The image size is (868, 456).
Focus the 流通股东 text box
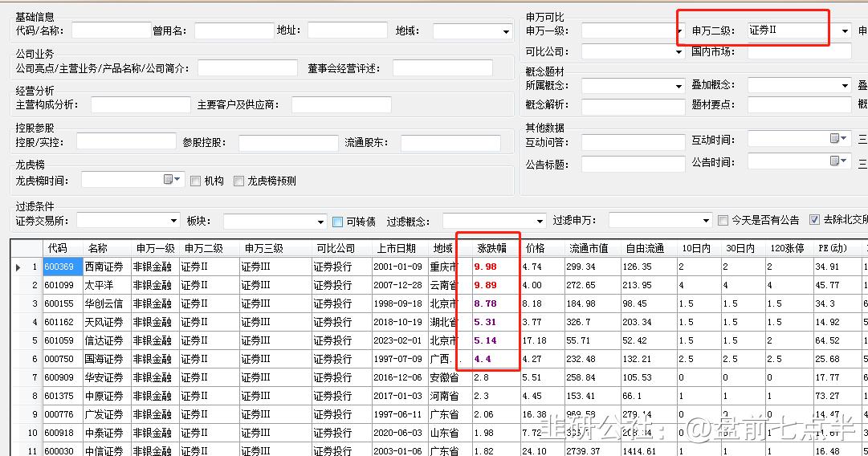[450, 144]
